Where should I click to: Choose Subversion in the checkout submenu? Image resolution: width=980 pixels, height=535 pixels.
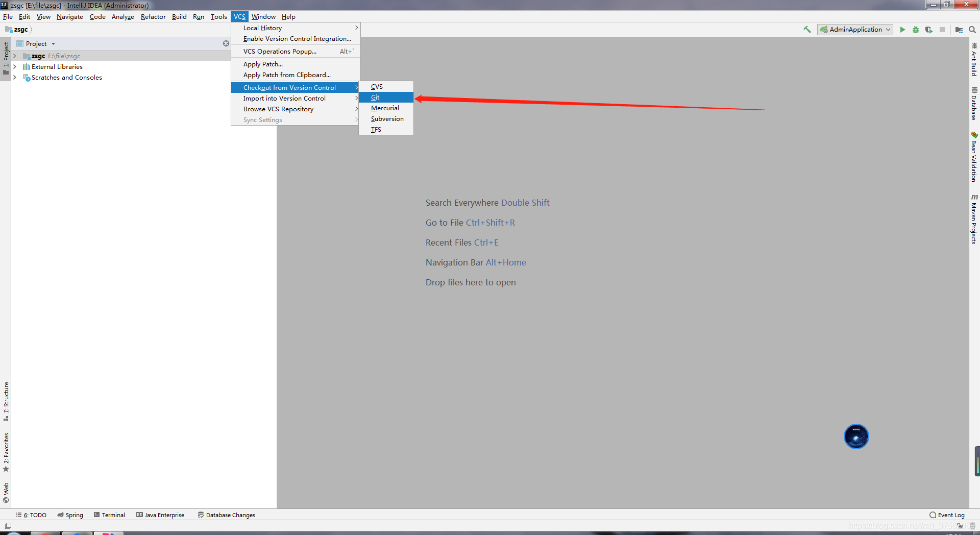click(x=386, y=119)
